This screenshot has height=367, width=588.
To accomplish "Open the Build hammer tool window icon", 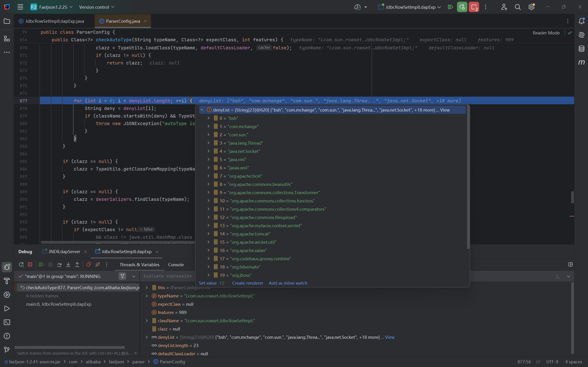I will tap(7, 281).
